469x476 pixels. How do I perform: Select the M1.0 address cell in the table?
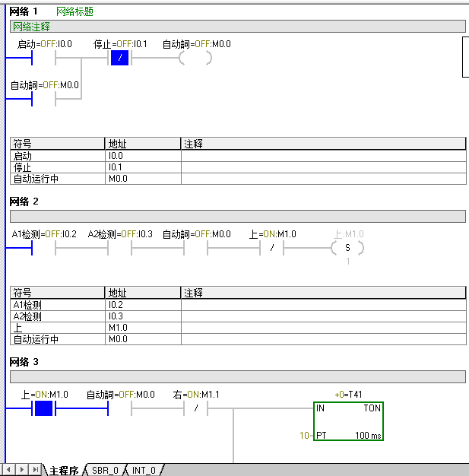pyautogui.click(x=143, y=328)
